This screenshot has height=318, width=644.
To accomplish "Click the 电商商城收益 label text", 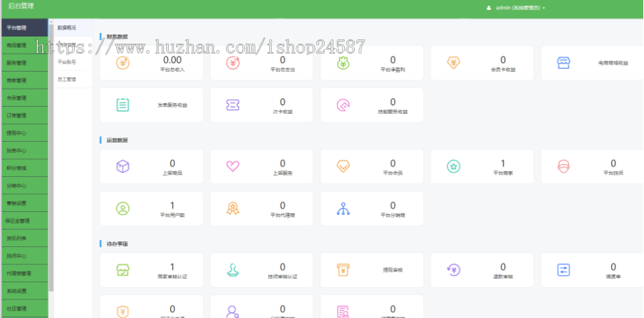I will pos(613,63).
